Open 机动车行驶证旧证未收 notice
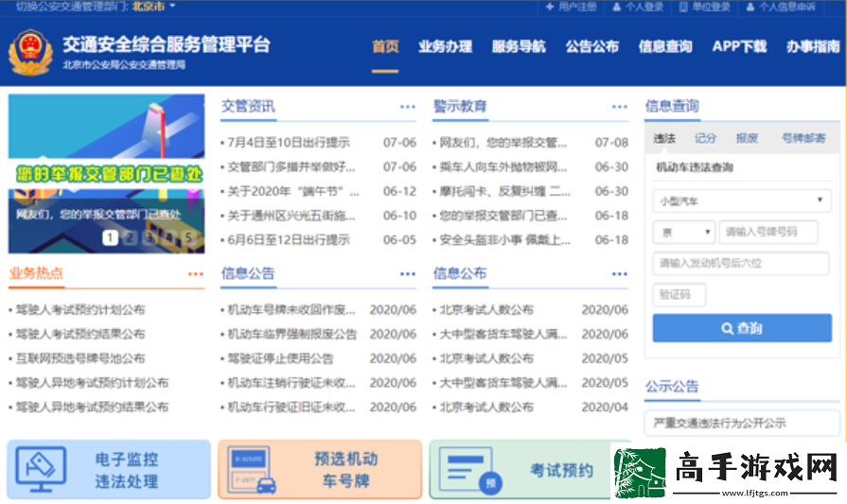The image size is (847, 504). tap(291, 407)
